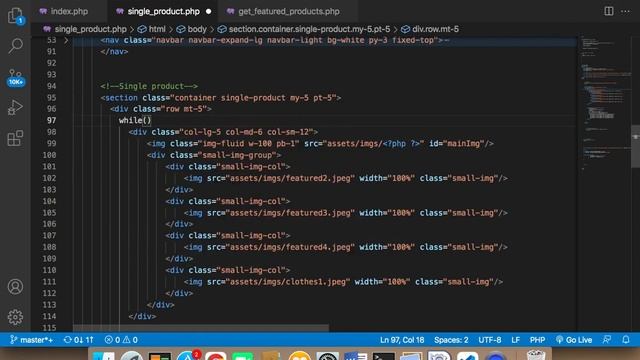
Task: Expand the folded nav block at line 53
Action: point(66,40)
